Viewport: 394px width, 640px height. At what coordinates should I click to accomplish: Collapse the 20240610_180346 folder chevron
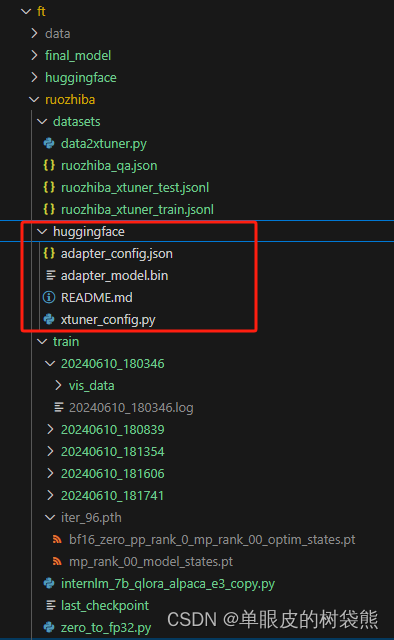50,364
